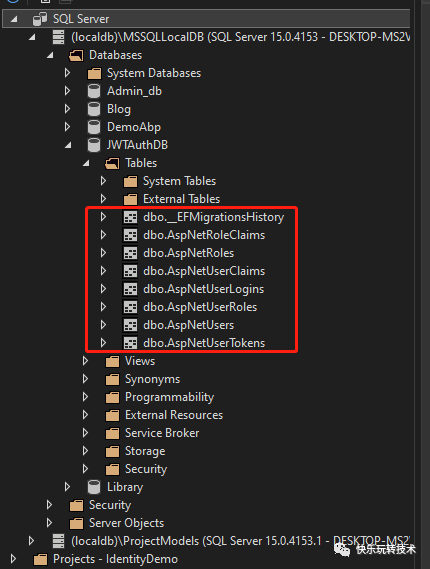Click the SQL Server node icon
430x569 pixels.
40,19
